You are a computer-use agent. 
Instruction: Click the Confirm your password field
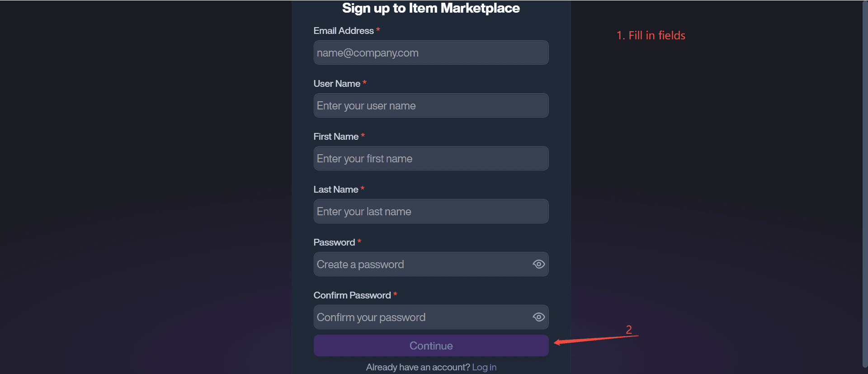pyautogui.click(x=420, y=317)
